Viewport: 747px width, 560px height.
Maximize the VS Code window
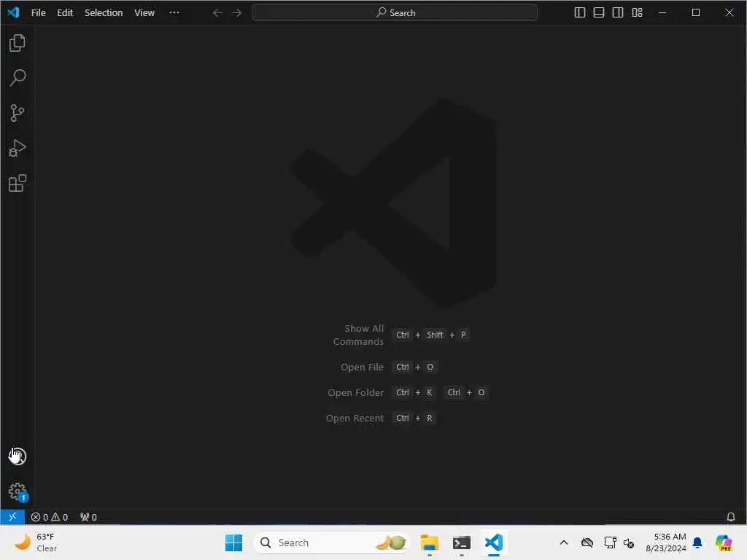(x=695, y=13)
